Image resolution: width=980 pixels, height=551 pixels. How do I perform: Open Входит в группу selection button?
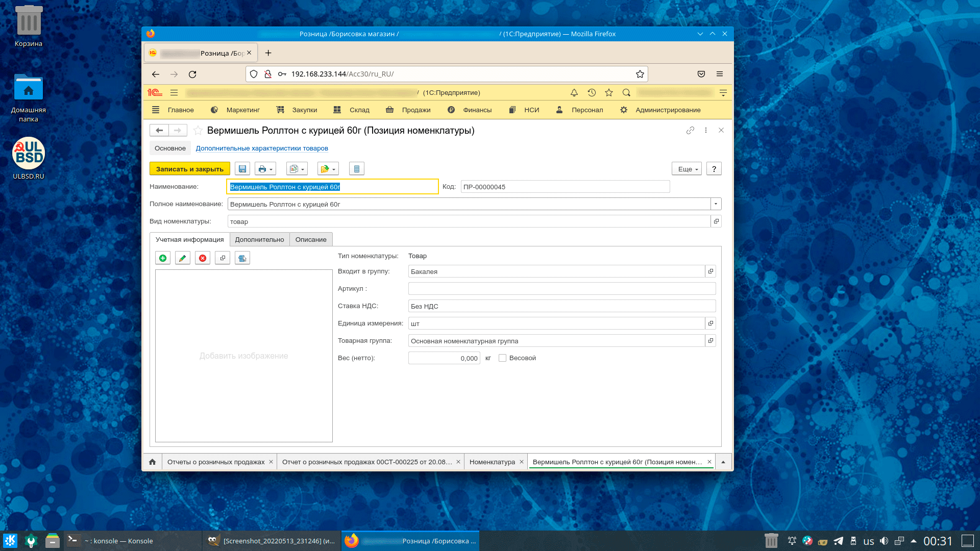click(x=710, y=271)
